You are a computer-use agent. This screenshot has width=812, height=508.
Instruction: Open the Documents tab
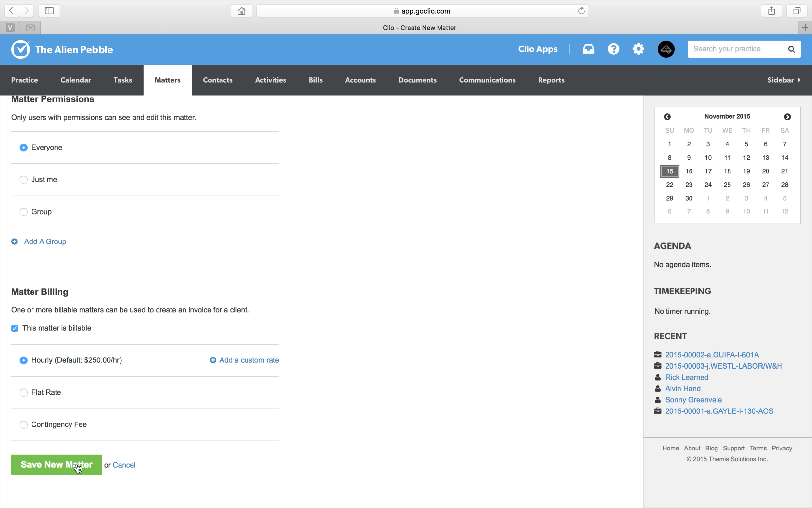point(417,80)
